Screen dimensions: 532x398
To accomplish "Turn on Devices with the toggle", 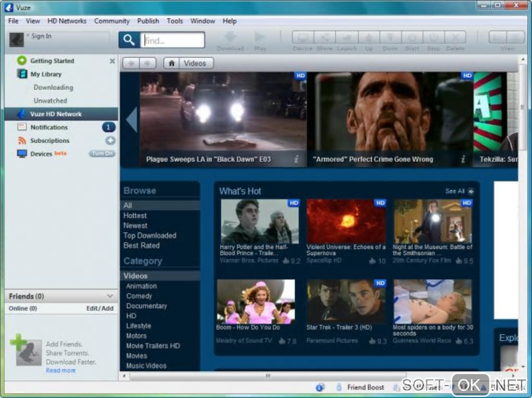I will (102, 154).
